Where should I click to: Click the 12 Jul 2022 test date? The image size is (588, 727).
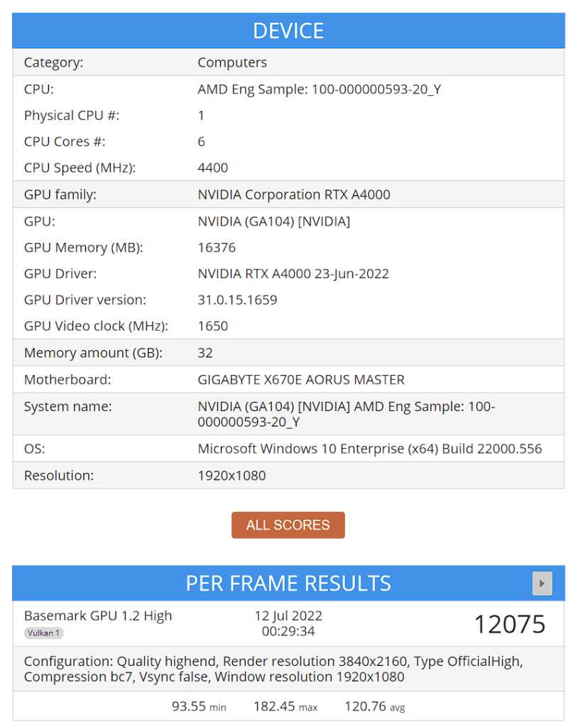tap(288, 616)
